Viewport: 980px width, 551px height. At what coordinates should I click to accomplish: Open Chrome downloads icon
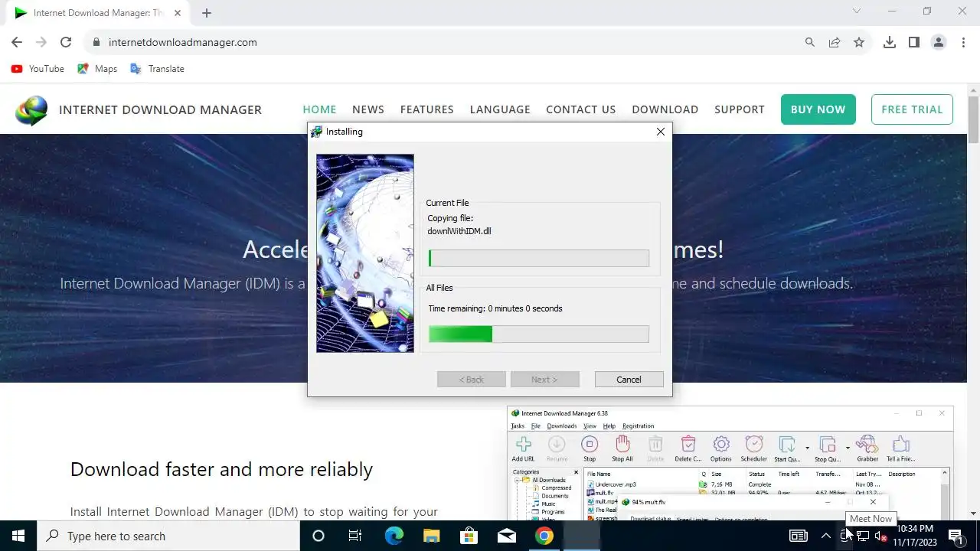pyautogui.click(x=890, y=42)
